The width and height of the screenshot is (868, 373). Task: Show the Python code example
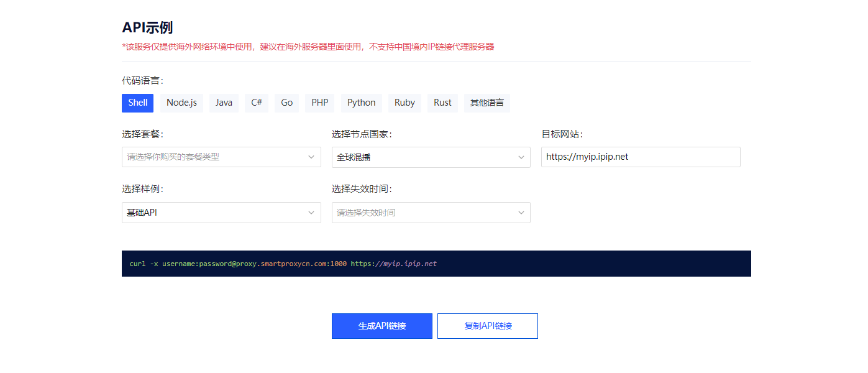pos(361,103)
